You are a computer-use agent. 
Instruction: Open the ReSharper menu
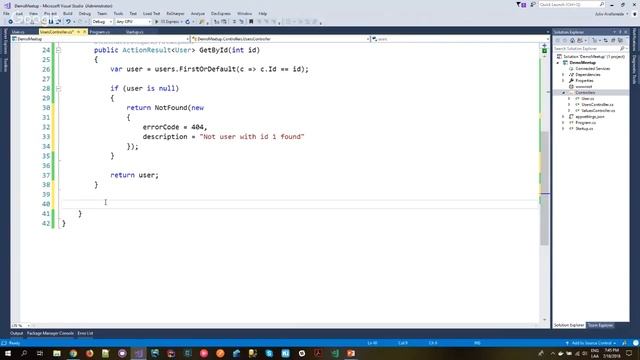pos(175,13)
